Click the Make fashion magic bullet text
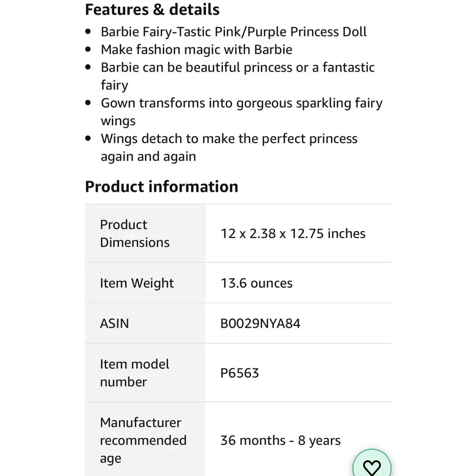Image resolution: width=476 pixels, height=476 pixels. [x=196, y=50]
